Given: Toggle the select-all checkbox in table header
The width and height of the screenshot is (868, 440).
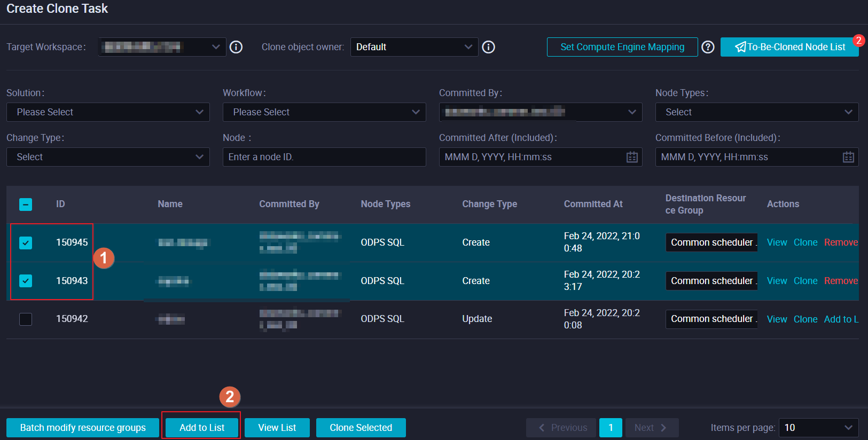Looking at the screenshot, I should pyautogui.click(x=26, y=204).
